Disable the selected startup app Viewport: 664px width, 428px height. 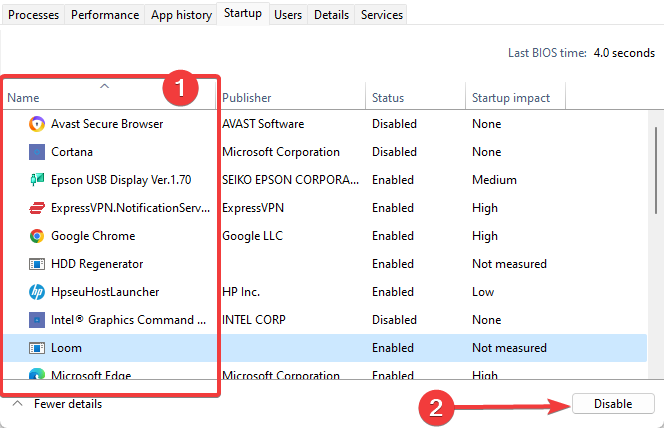(613, 403)
